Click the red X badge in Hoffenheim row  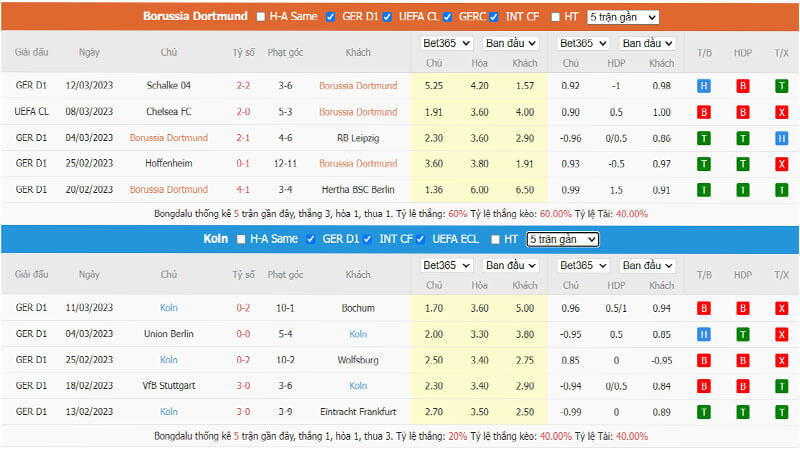781,164
